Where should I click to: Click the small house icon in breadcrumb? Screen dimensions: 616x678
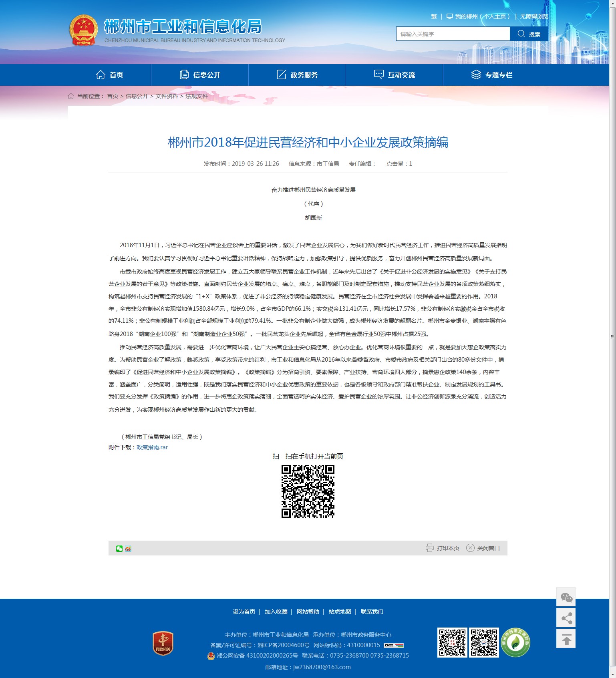click(x=71, y=96)
